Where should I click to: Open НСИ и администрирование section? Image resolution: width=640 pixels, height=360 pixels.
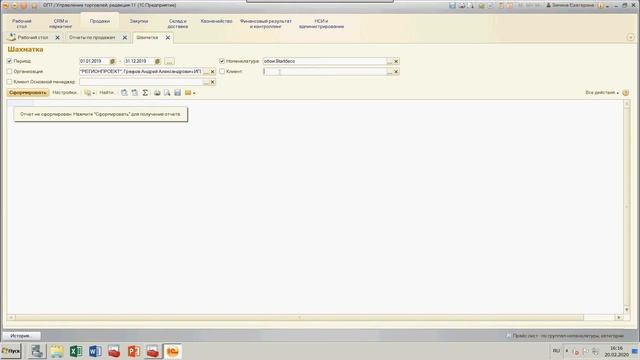(x=321, y=24)
